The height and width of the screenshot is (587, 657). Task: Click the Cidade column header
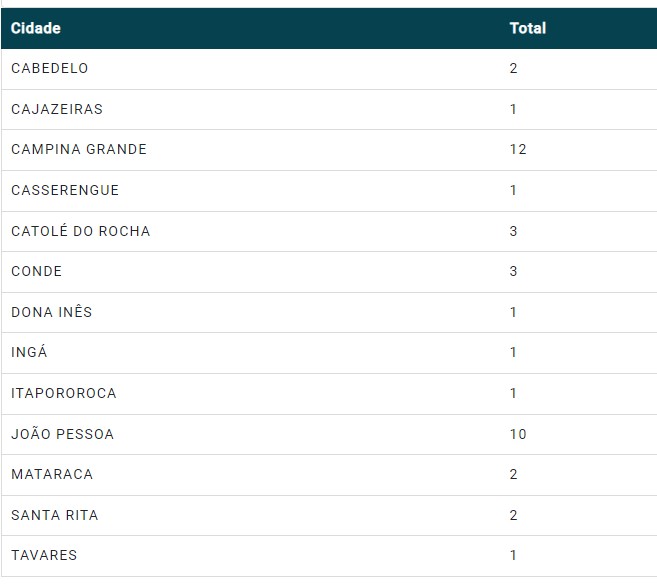pos(36,28)
